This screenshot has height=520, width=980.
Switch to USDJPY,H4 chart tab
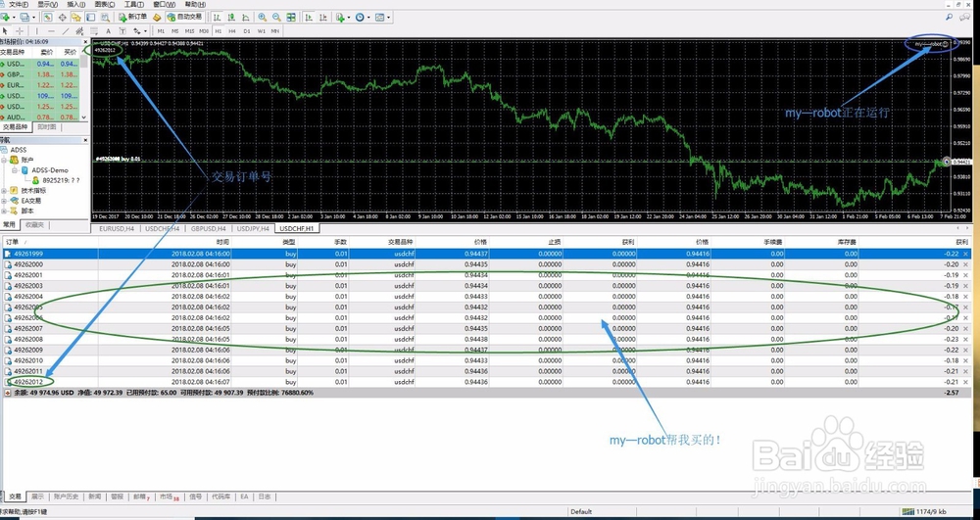pyautogui.click(x=254, y=228)
